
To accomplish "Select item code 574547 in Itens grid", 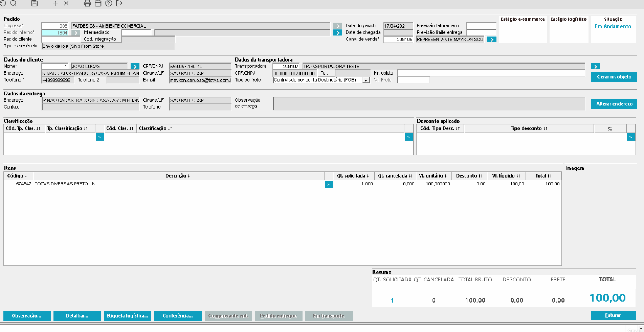I will pyautogui.click(x=23, y=184).
